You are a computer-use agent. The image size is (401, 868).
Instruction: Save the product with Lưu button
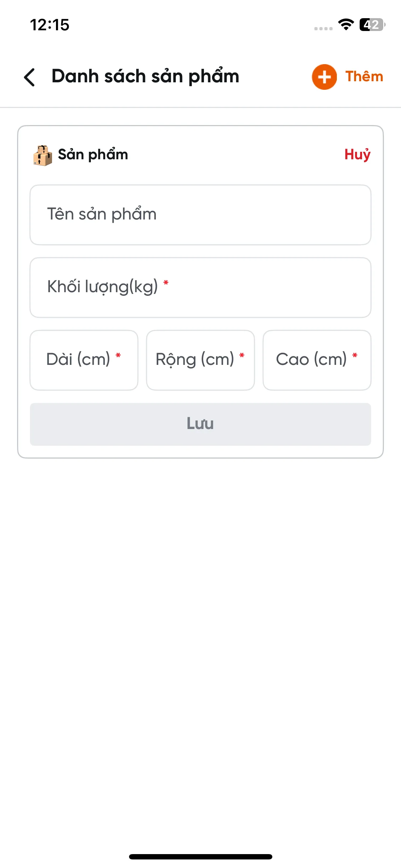click(x=200, y=424)
